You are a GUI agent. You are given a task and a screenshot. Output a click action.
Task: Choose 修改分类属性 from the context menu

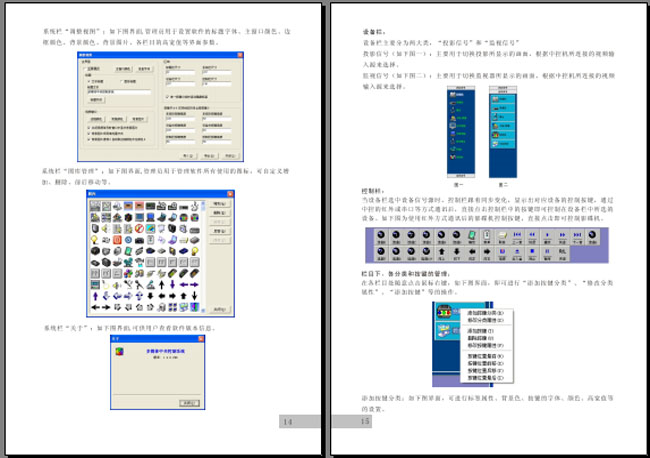(x=481, y=320)
